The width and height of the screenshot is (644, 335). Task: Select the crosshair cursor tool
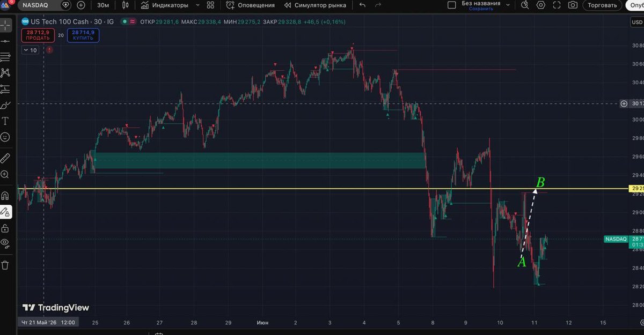click(x=5, y=25)
